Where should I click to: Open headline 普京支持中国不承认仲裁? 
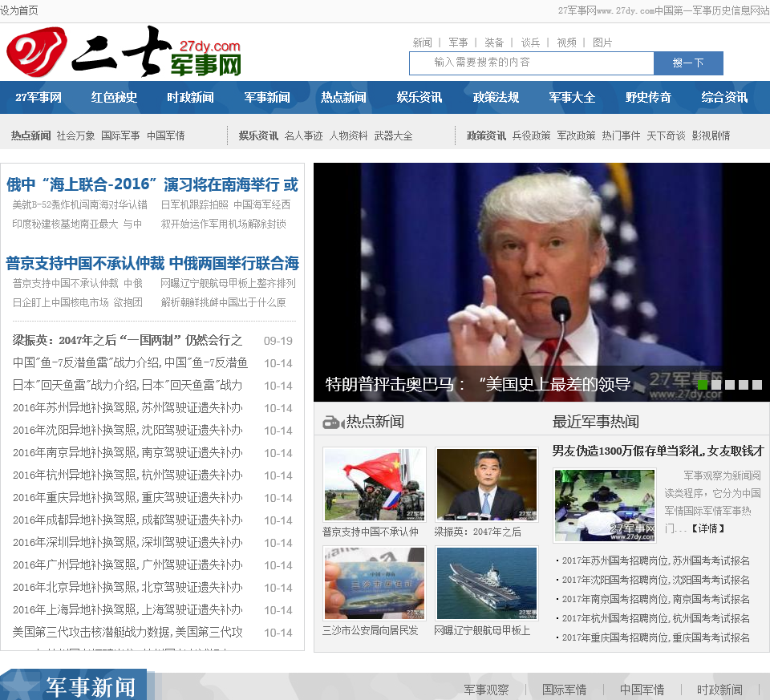pos(152,263)
